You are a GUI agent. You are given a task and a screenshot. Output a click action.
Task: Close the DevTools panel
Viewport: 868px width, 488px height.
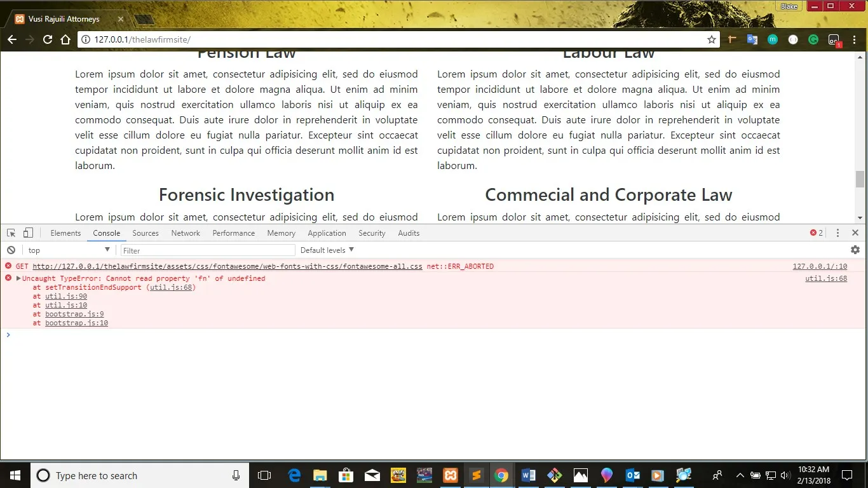[x=855, y=233]
